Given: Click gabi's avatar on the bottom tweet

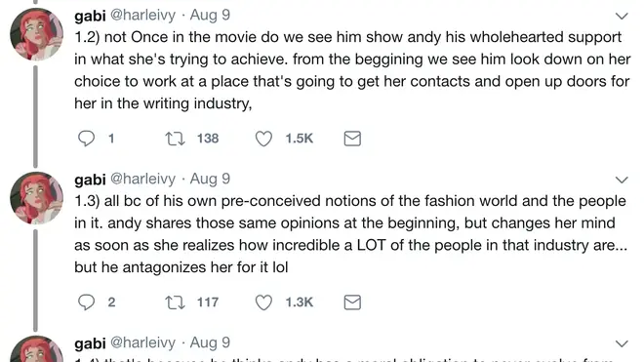Looking at the screenshot, I should 36,349.
